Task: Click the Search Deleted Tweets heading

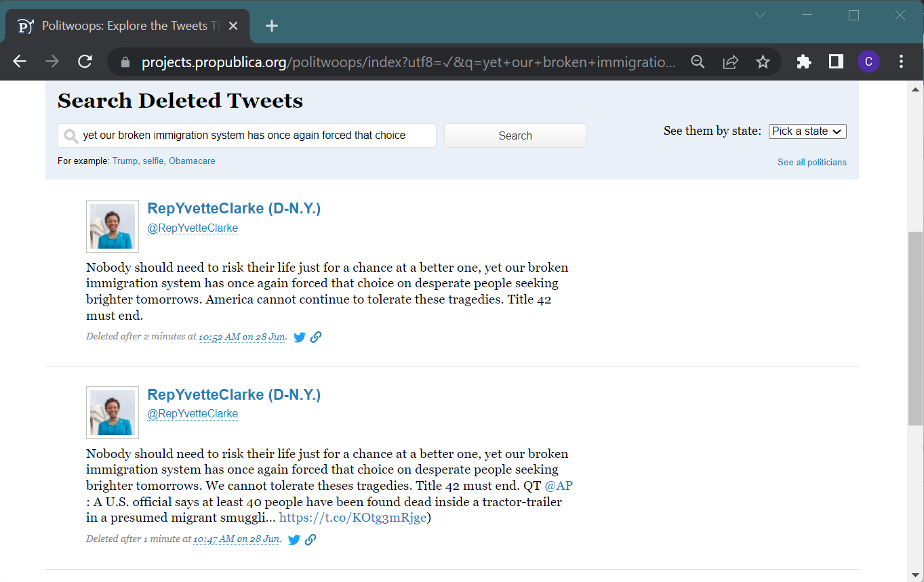Action: click(180, 101)
